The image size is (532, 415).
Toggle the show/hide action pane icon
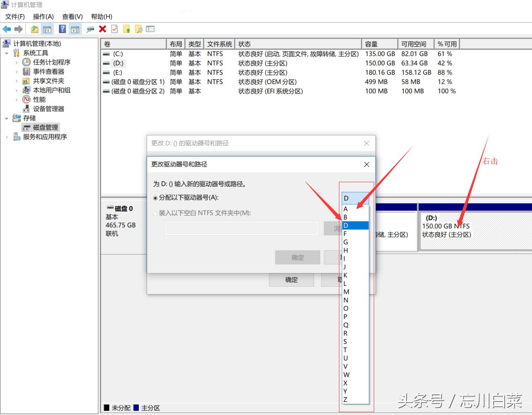click(x=75, y=29)
